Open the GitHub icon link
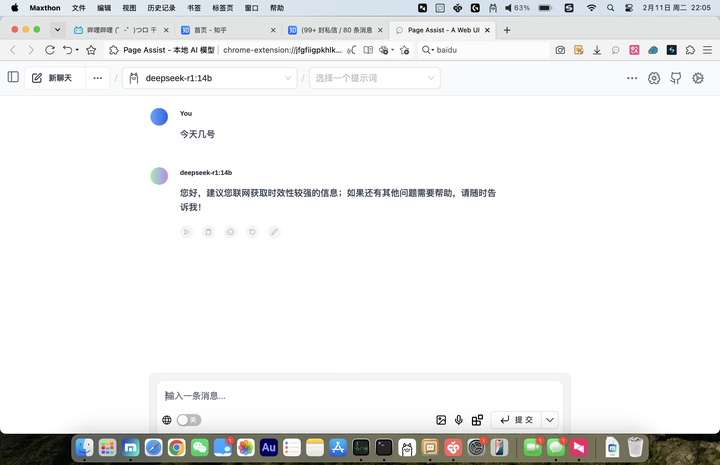 coord(676,78)
